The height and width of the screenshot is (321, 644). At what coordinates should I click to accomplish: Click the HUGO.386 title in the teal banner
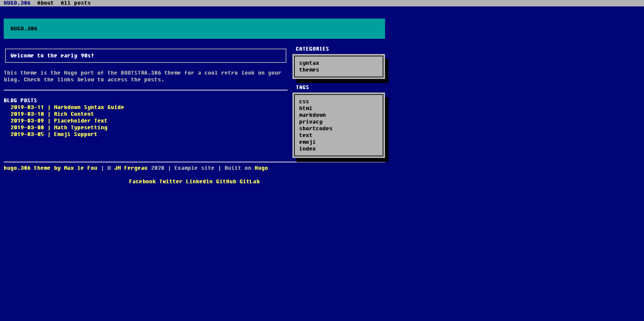[24, 29]
